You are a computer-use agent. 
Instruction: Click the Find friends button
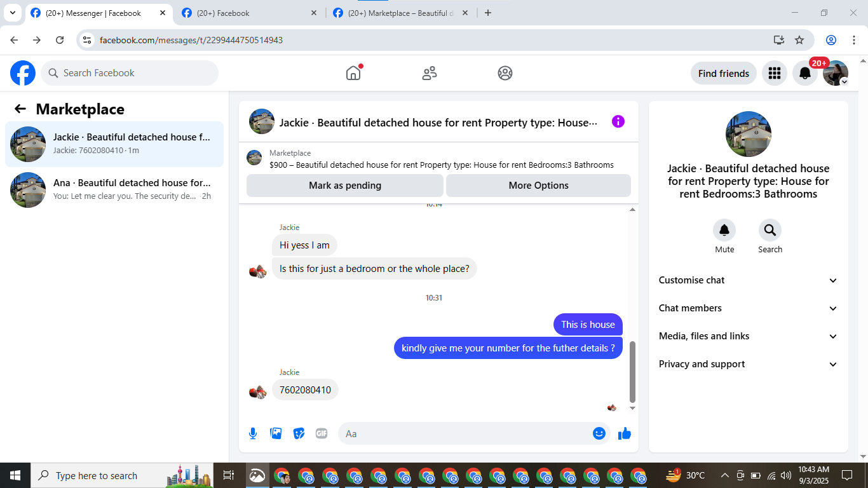click(x=724, y=73)
